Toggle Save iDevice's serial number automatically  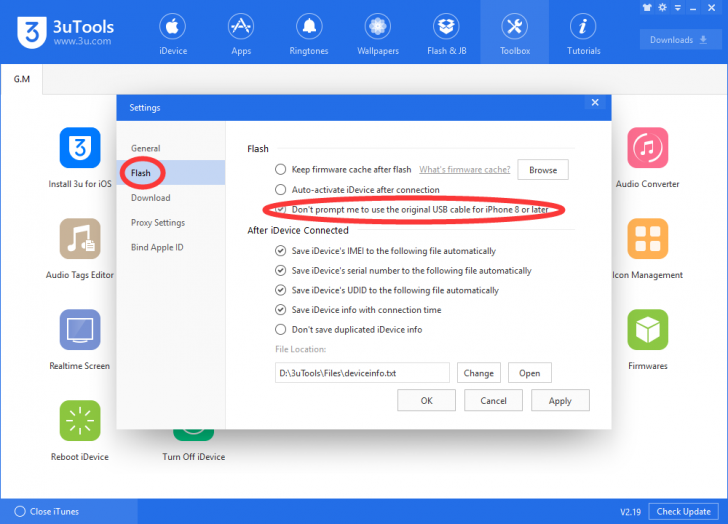[280, 270]
